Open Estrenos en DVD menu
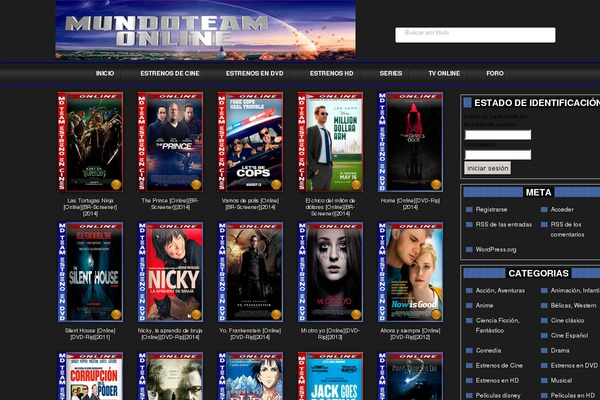This screenshot has width=600, height=400. (x=254, y=73)
